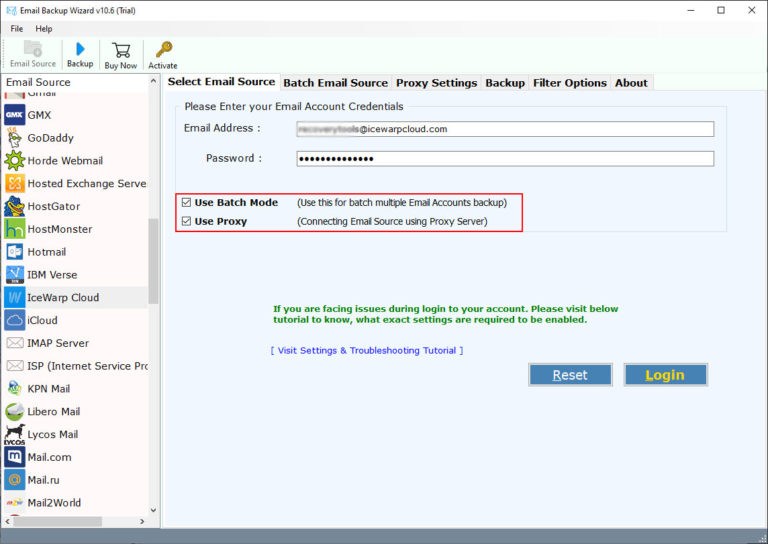
Task: Select 'KPN Mail' list entry text
Action: pyautogui.click(x=48, y=388)
